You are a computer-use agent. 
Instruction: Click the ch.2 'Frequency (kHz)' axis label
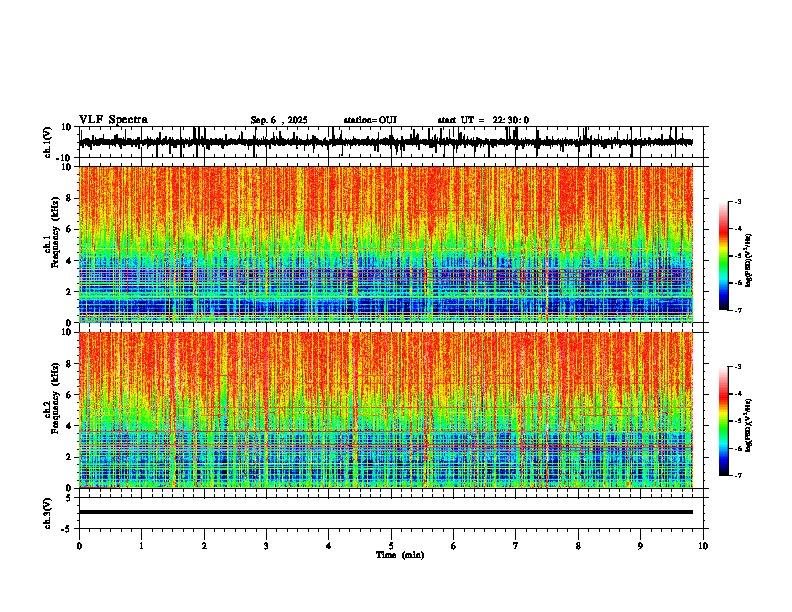click(x=56, y=398)
